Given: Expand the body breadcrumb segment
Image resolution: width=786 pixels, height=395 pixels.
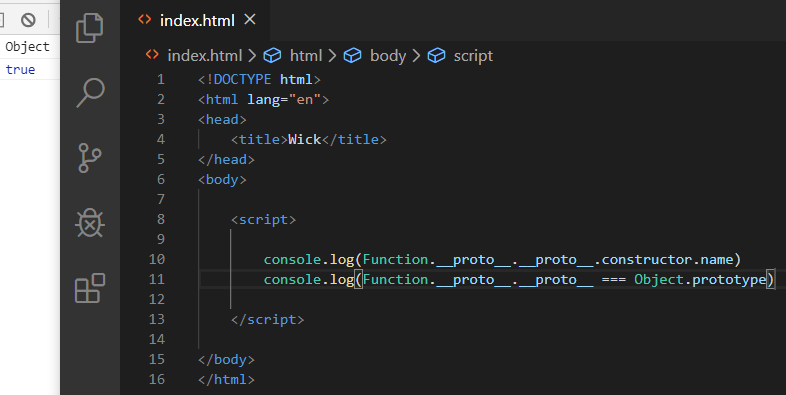Looking at the screenshot, I should click(387, 56).
